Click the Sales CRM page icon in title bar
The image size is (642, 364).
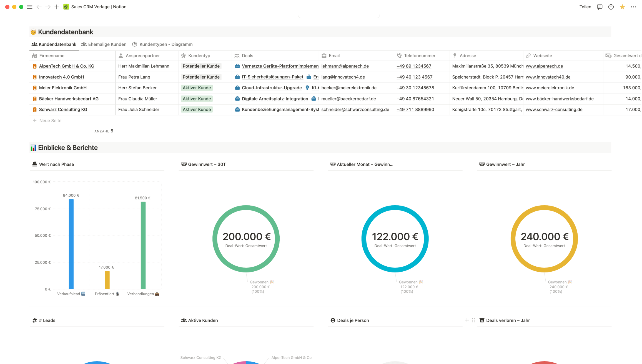coord(66,7)
